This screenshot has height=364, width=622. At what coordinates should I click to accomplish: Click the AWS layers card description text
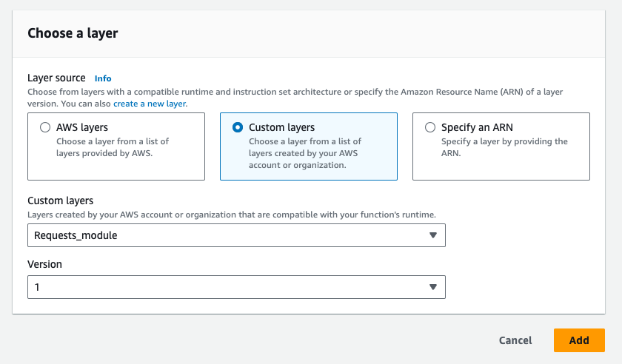(112, 146)
